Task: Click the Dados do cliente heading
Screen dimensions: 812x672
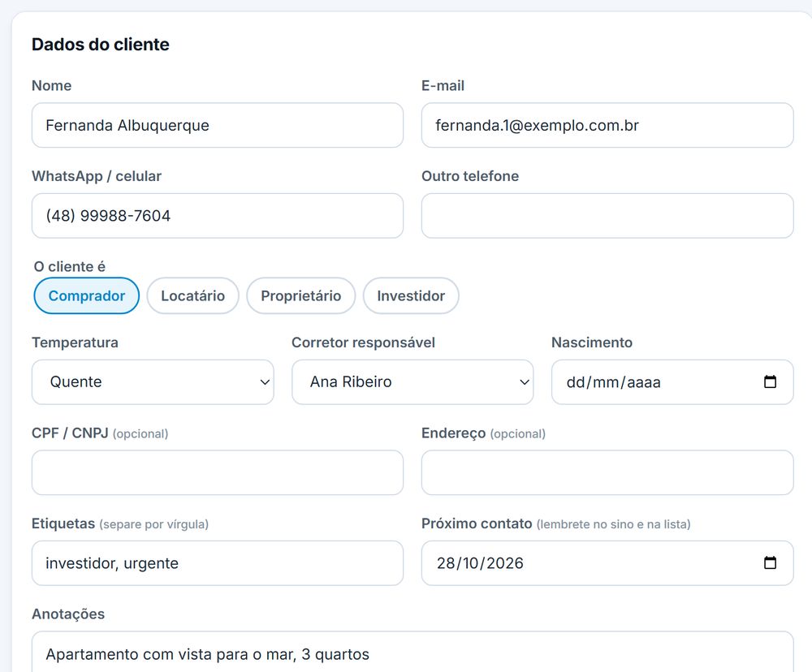Action: [x=101, y=45]
